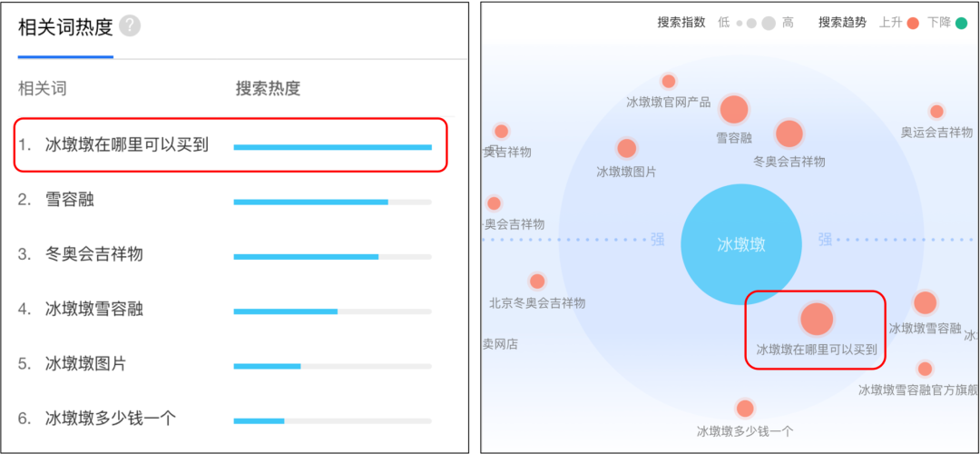Click the 雪容融 bubble in the chart

coord(733,110)
